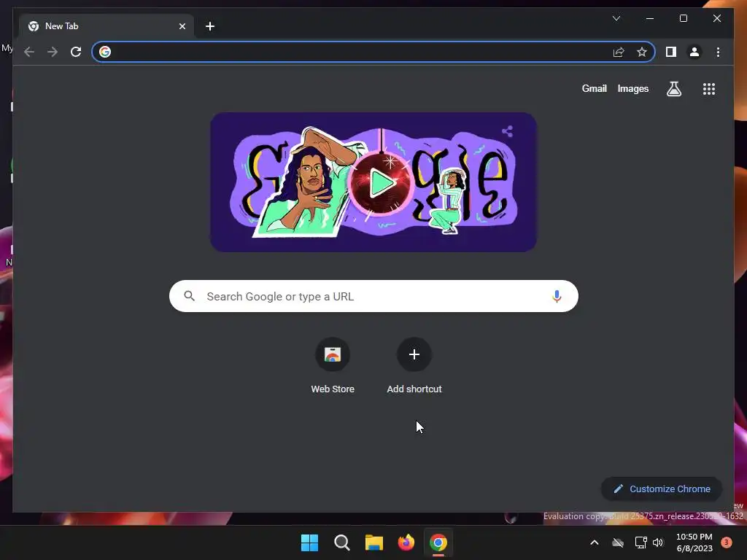Reload the current page
Screen dimensions: 747x560
(76, 52)
